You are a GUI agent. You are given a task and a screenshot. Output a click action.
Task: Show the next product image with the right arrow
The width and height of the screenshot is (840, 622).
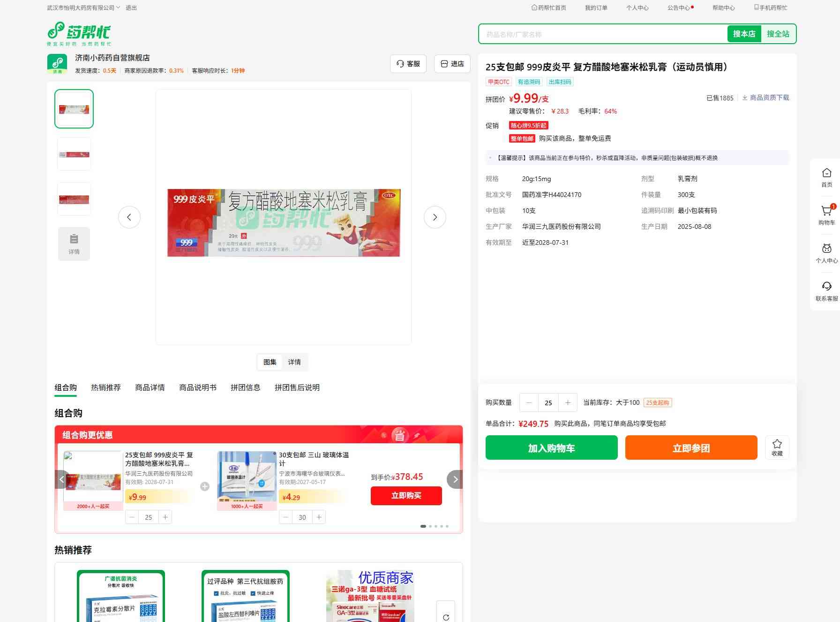pyautogui.click(x=435, y=217)
